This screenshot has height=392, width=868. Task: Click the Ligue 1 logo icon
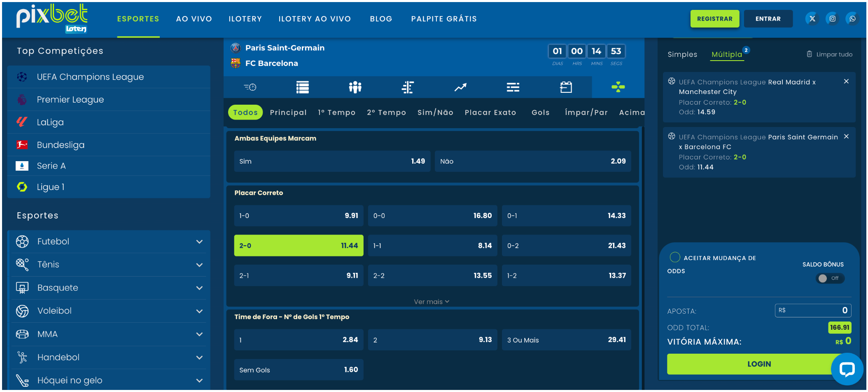(x=22, y=187)
